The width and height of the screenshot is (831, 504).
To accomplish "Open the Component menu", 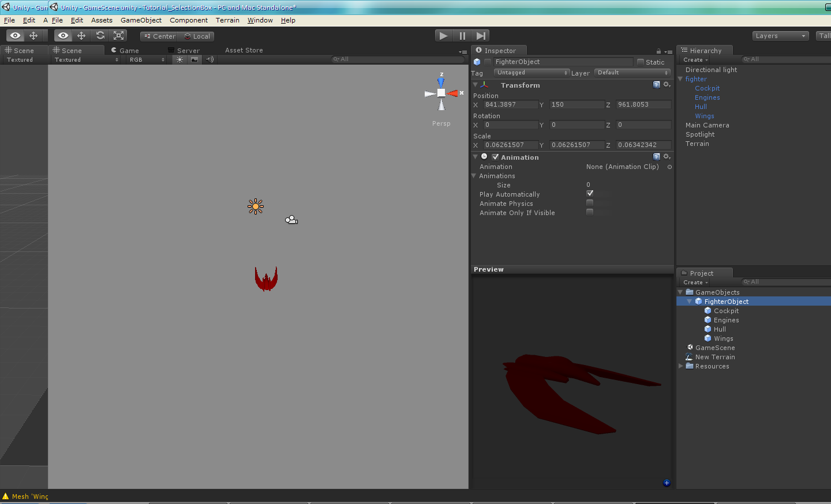I will click(x=189, y=20).
